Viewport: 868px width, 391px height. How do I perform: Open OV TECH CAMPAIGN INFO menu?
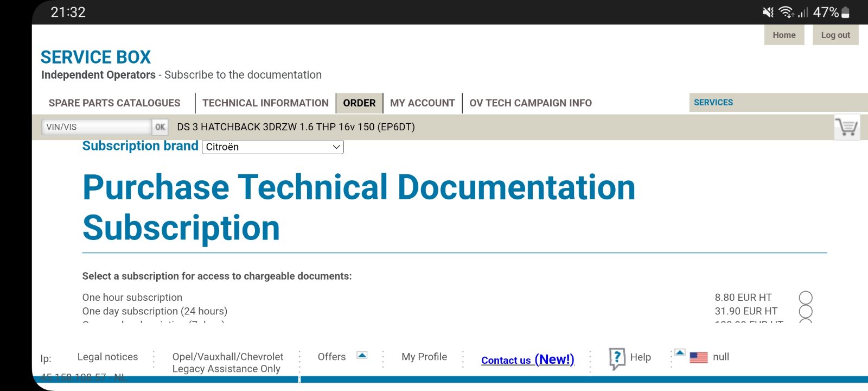coord(531,103)
